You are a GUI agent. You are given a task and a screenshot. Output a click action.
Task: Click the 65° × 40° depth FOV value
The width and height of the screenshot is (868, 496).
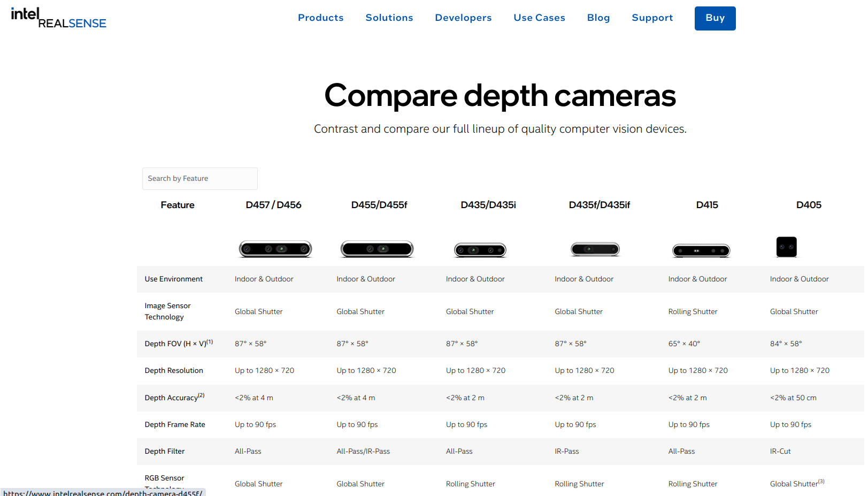coord(684,344)
